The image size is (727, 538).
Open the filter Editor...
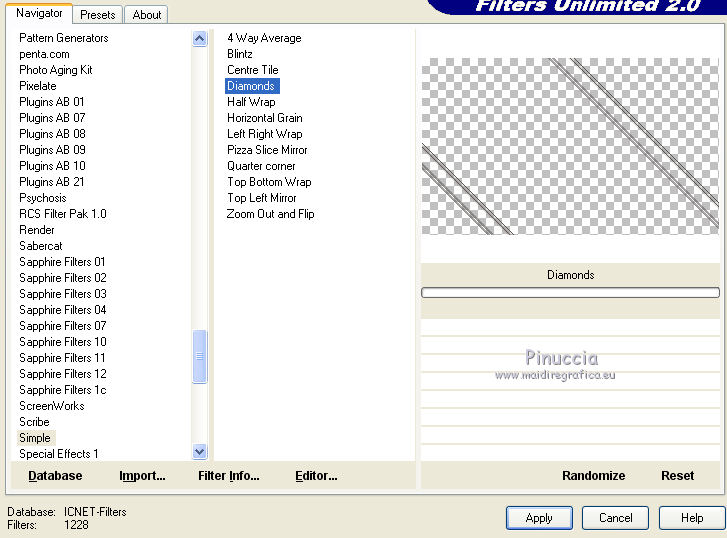point(316,476)
